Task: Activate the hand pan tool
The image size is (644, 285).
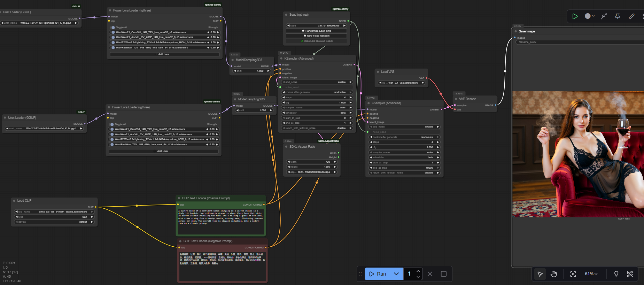Action: (554, 274)
